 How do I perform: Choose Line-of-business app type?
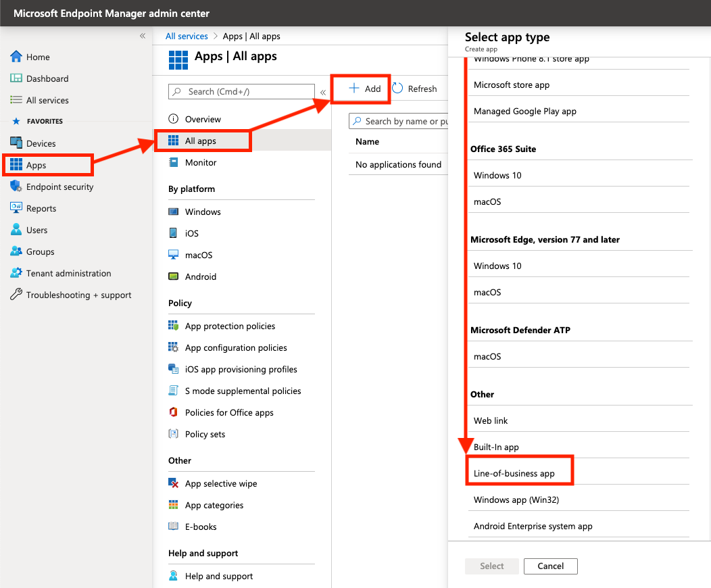(x=514, y=473)
